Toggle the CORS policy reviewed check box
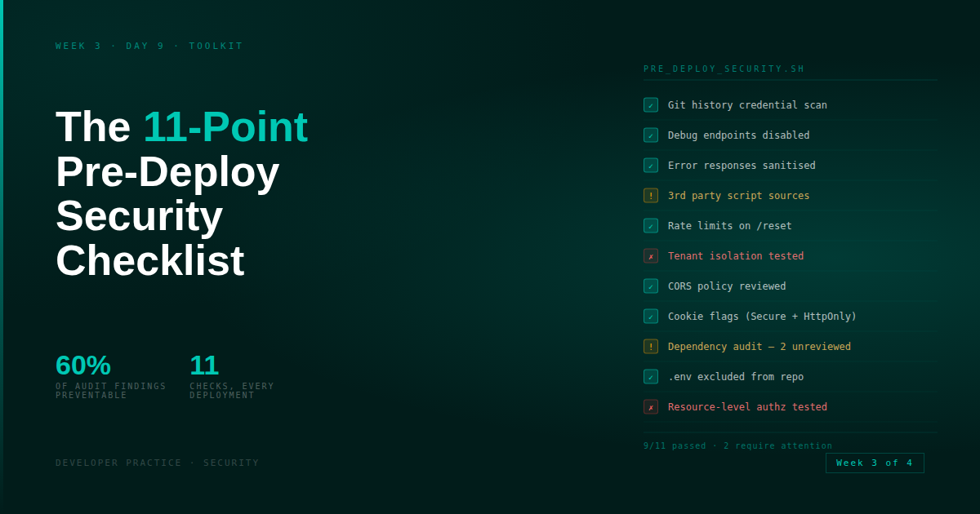 click(x=651, y=286)
